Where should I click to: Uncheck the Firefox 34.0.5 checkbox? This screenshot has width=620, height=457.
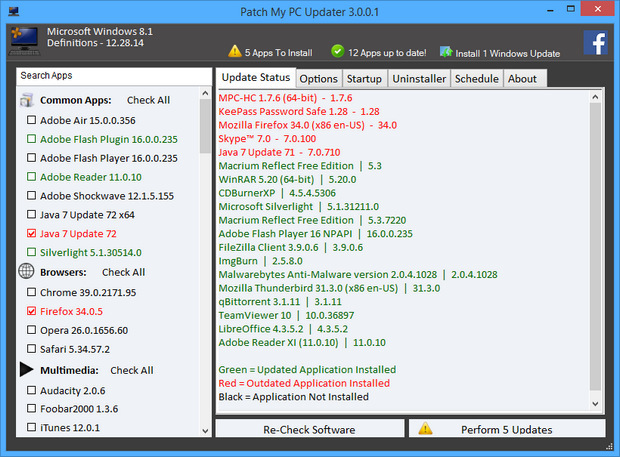[31, 311]
